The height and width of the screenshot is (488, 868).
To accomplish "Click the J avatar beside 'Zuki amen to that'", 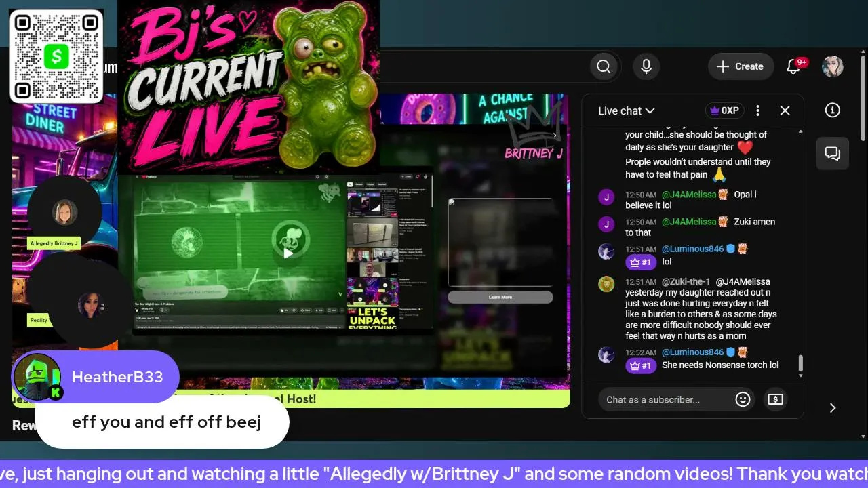I will 606,224.
